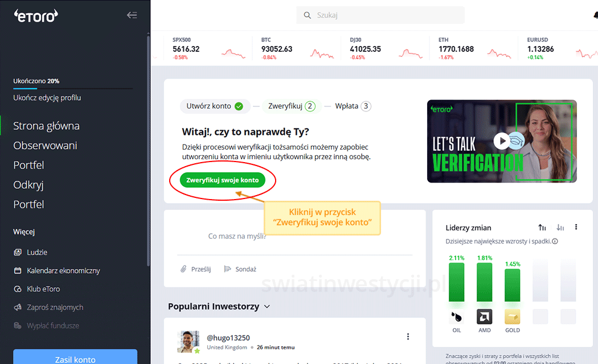The image size is (598, 364).
Task: Open Liderzy zmian three-dot menu
Action: [576, 227]
